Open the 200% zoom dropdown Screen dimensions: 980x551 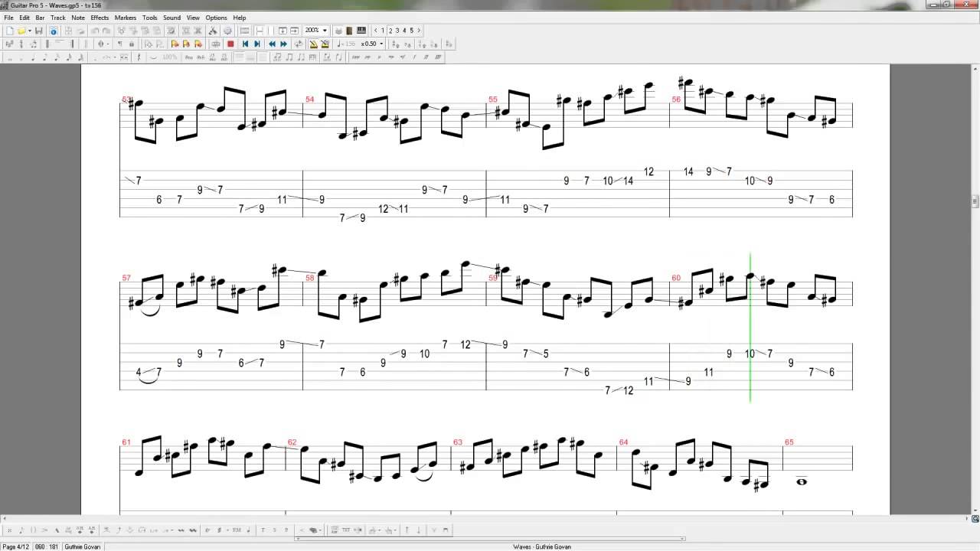pos(325,31)
